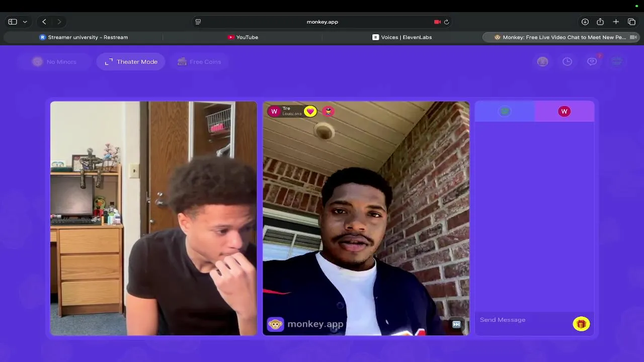Send a gift with the yellow gift icon
Viewport: 644px width, 362px height.
click(581, 324)
